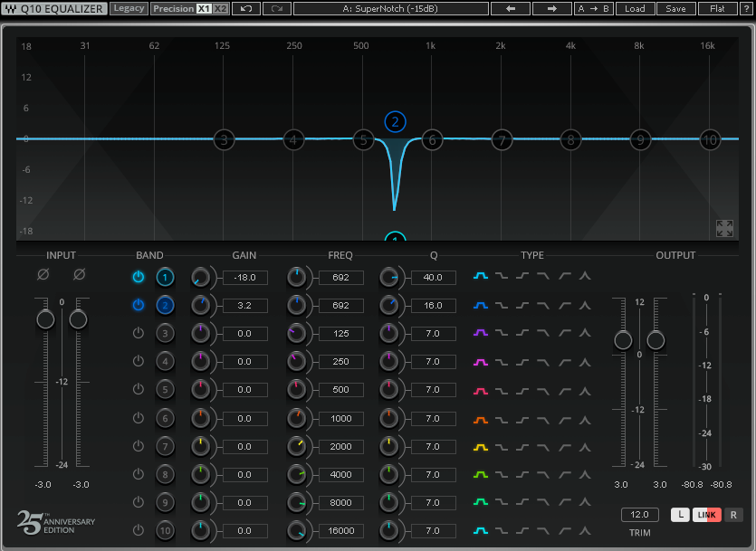Select the L channel button
This screenshot has width=756, height=551.
(x=680, y=515)
